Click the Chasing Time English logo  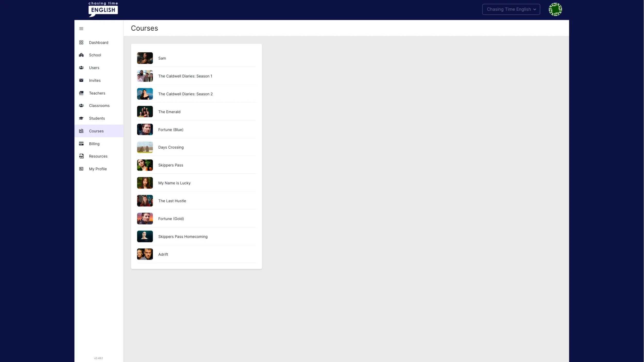pyautogui.click(x=103, y=9)
